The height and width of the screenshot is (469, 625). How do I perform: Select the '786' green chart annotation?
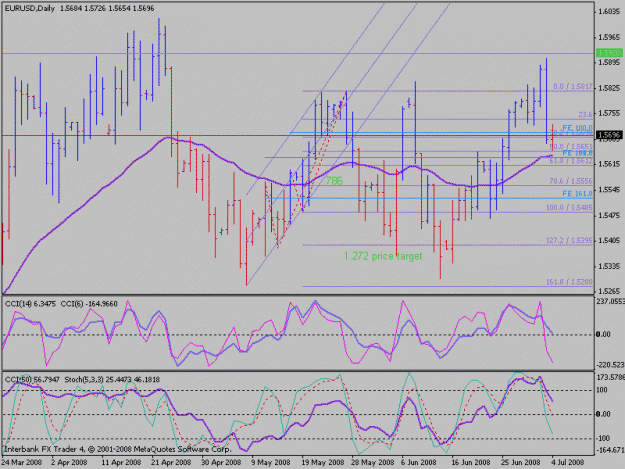(x=334, y=181)
